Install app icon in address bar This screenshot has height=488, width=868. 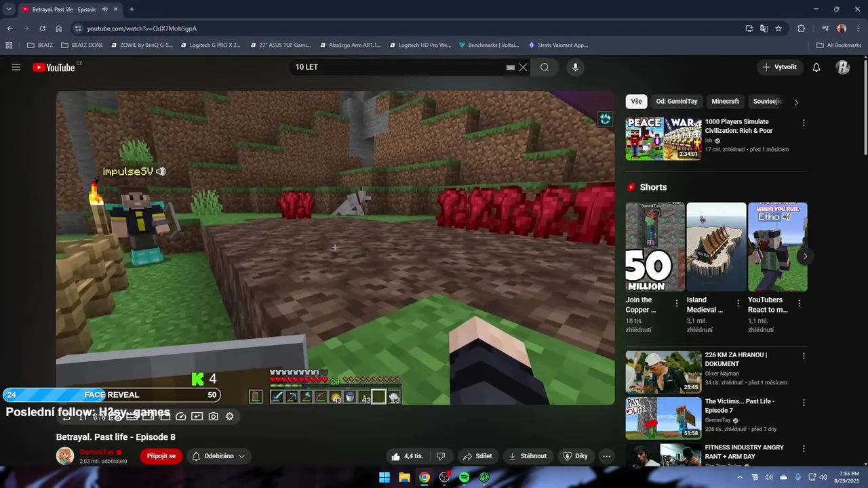coord(749,28)
